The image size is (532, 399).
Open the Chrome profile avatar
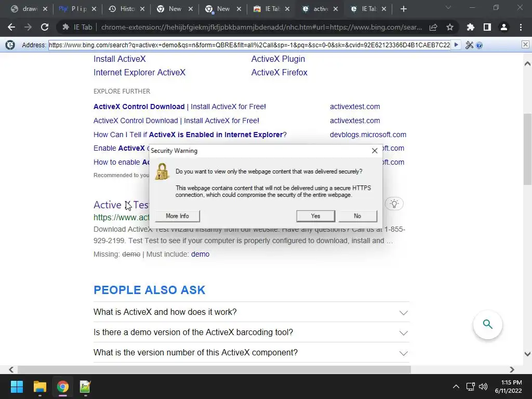(504, 27)
